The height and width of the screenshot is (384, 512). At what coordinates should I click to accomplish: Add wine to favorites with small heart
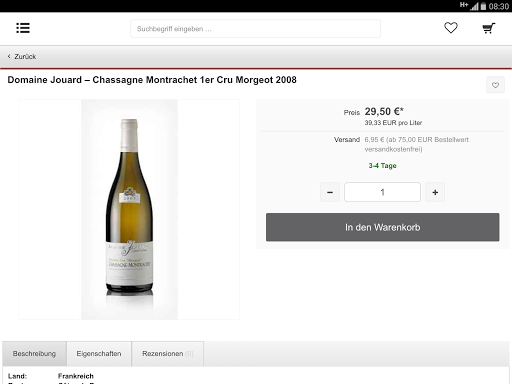(x=495, y=85)
